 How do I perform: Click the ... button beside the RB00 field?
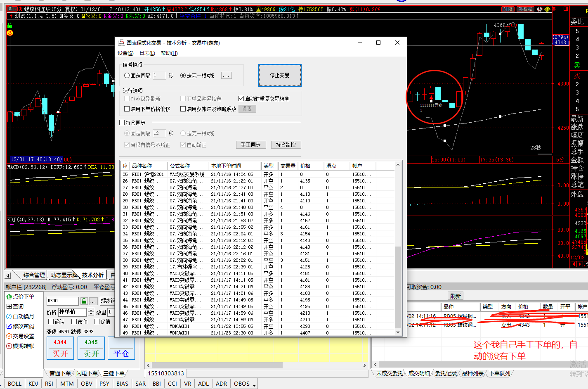[93, 301]
